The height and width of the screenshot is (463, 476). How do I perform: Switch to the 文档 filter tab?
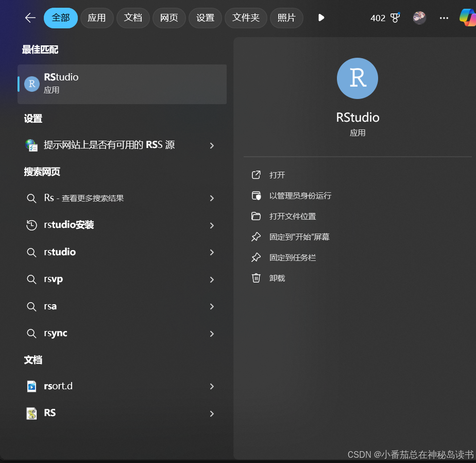click(x=133, y=18)
